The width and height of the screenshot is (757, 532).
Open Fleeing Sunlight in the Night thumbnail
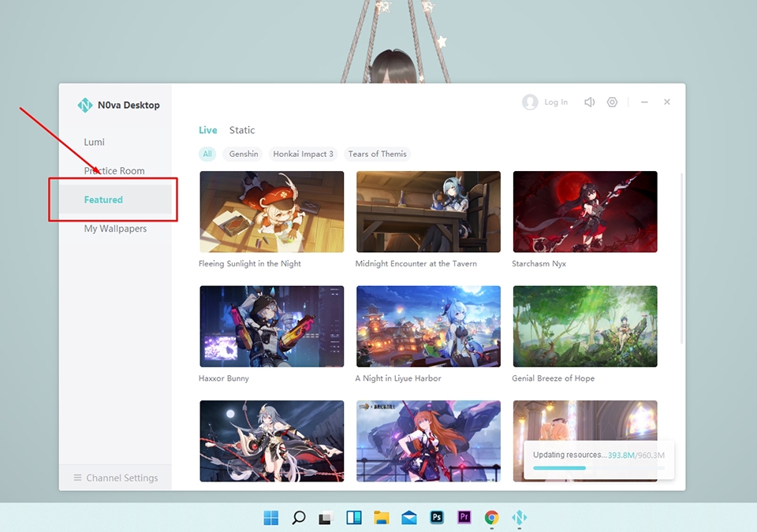pos(272,211)
